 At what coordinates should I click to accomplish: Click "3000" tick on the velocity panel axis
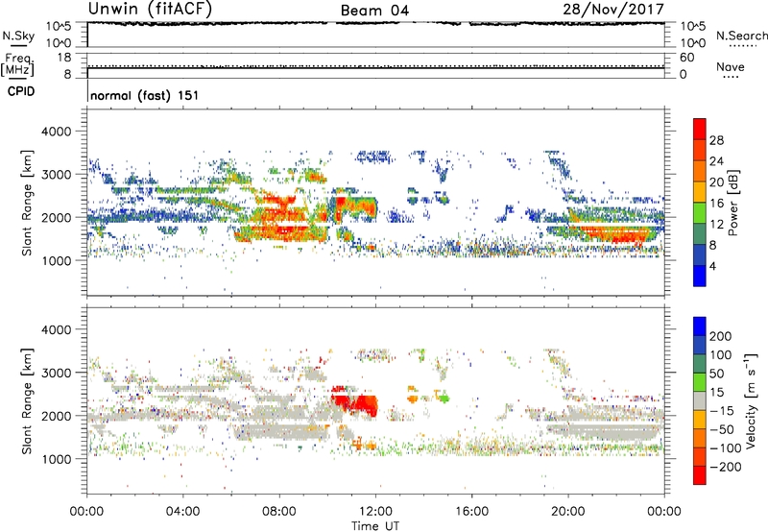(x=56, y=373)
